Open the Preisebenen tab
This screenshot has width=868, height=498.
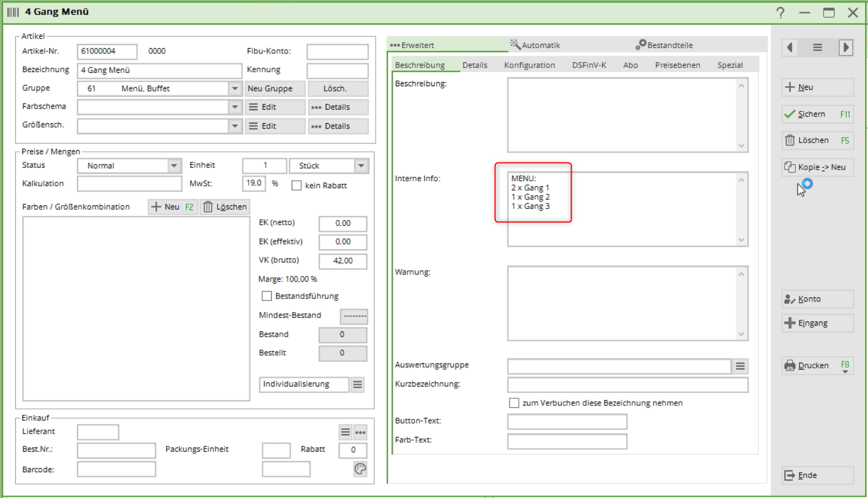677,65
